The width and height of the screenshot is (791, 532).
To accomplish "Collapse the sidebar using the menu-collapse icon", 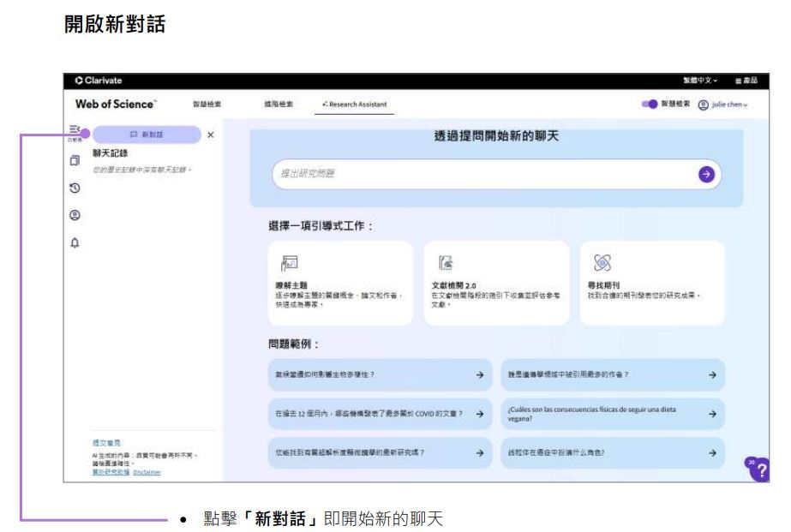I will point(75,129).
